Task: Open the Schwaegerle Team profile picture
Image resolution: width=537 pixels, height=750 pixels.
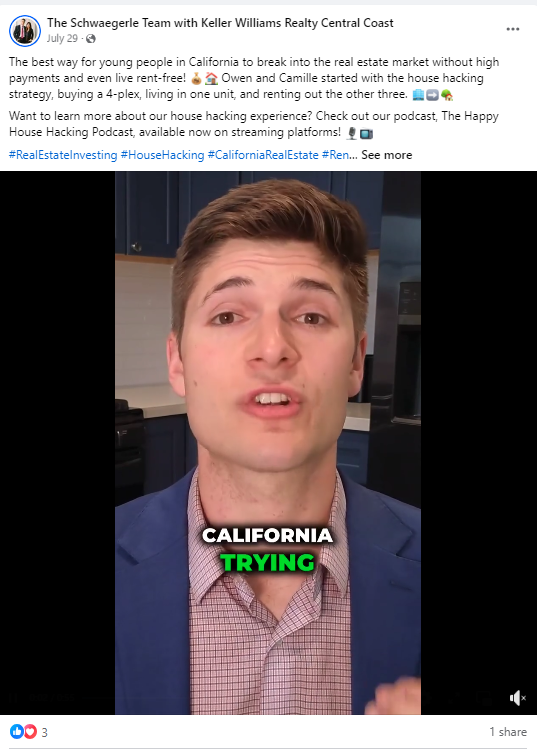Action: coord(25,31)
